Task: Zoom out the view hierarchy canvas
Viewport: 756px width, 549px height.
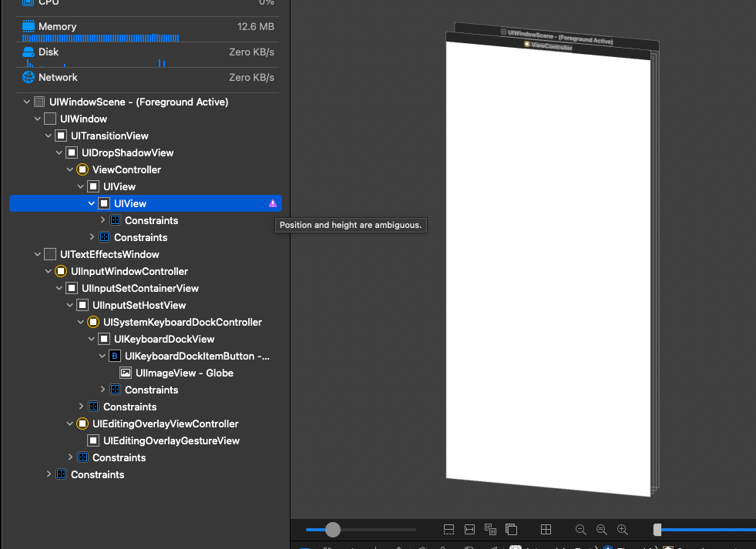Action: click(581, 530)
